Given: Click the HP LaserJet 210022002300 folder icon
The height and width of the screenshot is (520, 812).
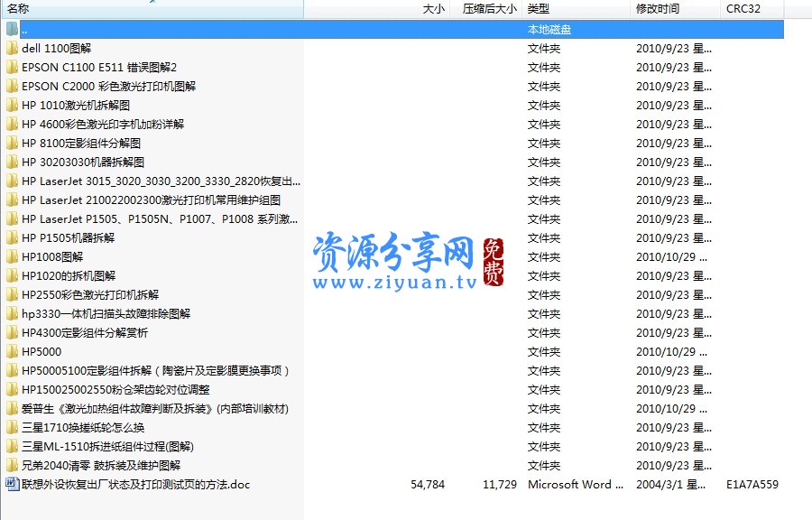Looking at the screenshot, I should pos(12,200).
